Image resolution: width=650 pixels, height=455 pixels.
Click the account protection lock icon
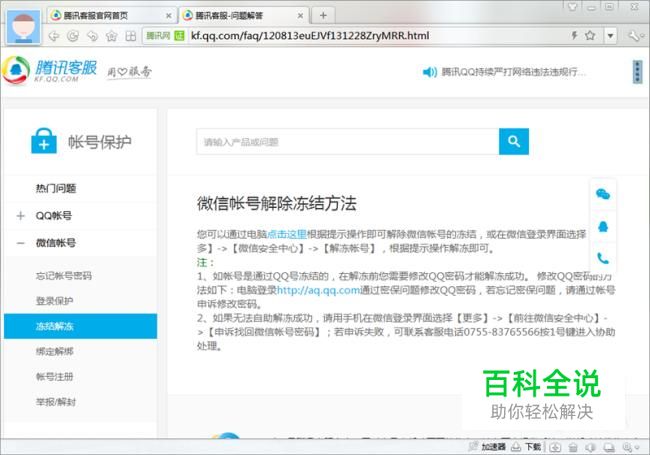coord(44,141)
